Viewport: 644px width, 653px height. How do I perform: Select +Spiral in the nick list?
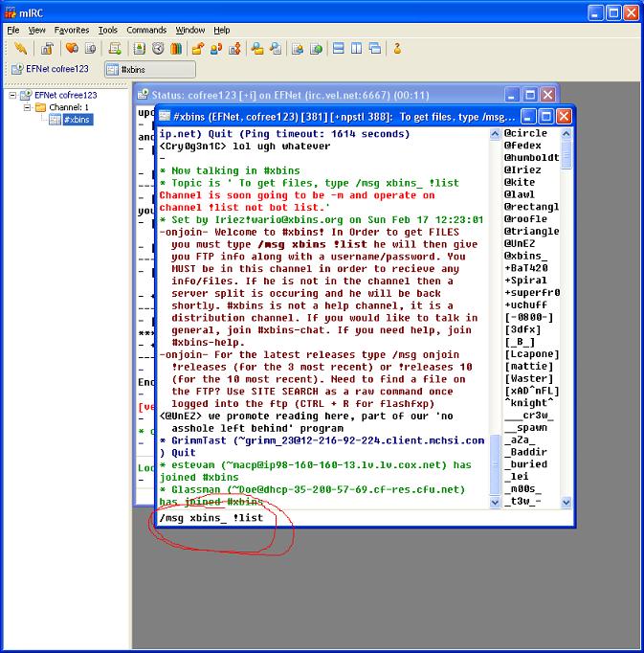[525, 281]
